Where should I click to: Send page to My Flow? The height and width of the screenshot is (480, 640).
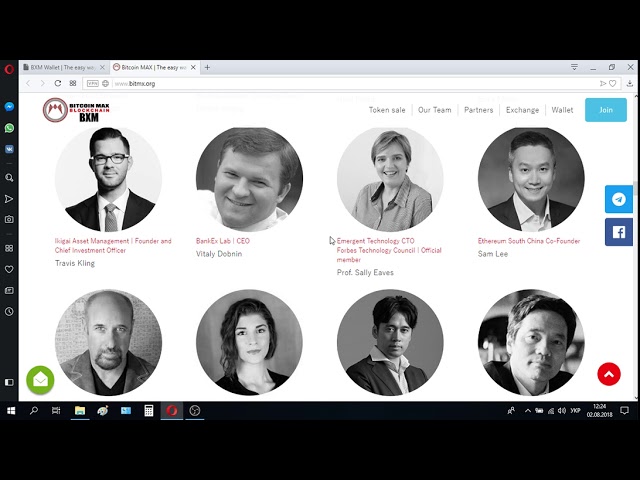(603, 83)
